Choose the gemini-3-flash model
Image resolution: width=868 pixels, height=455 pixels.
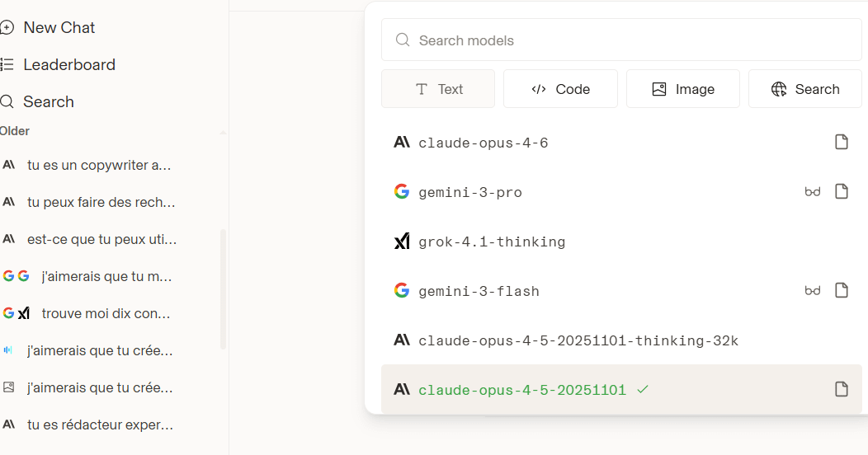coord(621,291)
